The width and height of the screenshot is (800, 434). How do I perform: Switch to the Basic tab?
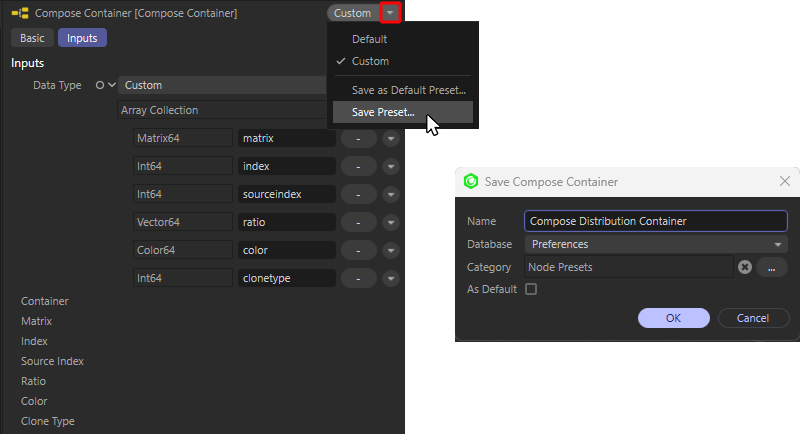click(31, 38)
